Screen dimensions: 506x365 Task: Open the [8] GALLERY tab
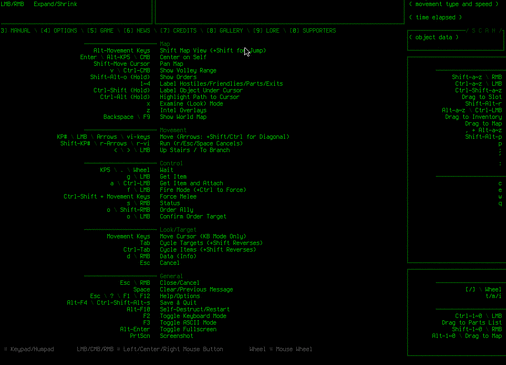point(225,31)
